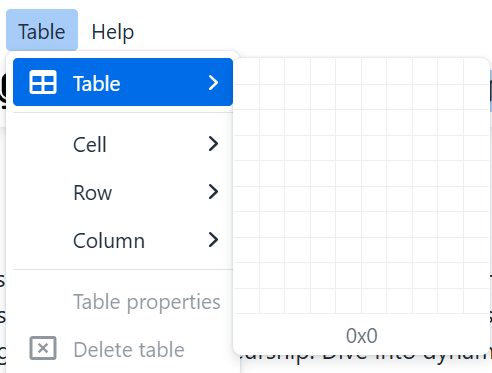
Task: Pick a center cell in the table grid
Action: tap(349, 173)
